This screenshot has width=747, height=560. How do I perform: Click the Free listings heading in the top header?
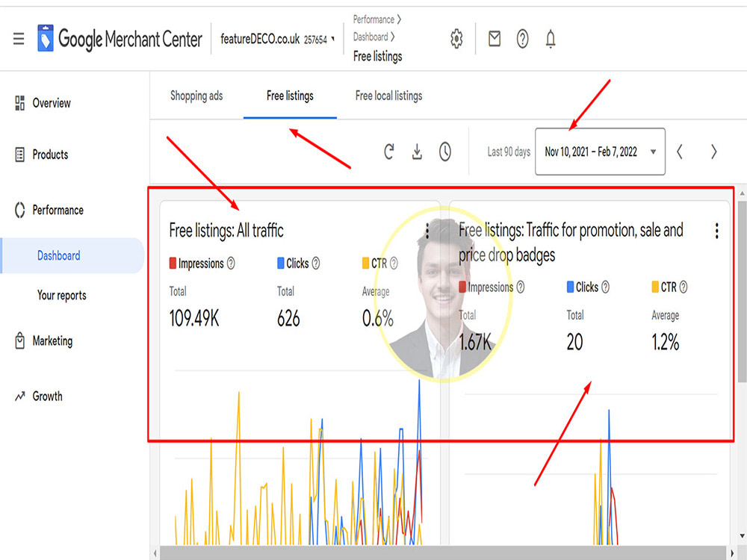[x=378, y=56]
